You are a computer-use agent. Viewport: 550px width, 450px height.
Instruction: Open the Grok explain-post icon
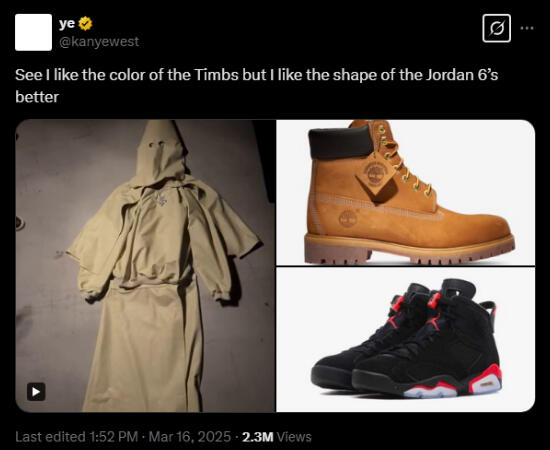tap(496, 28)
